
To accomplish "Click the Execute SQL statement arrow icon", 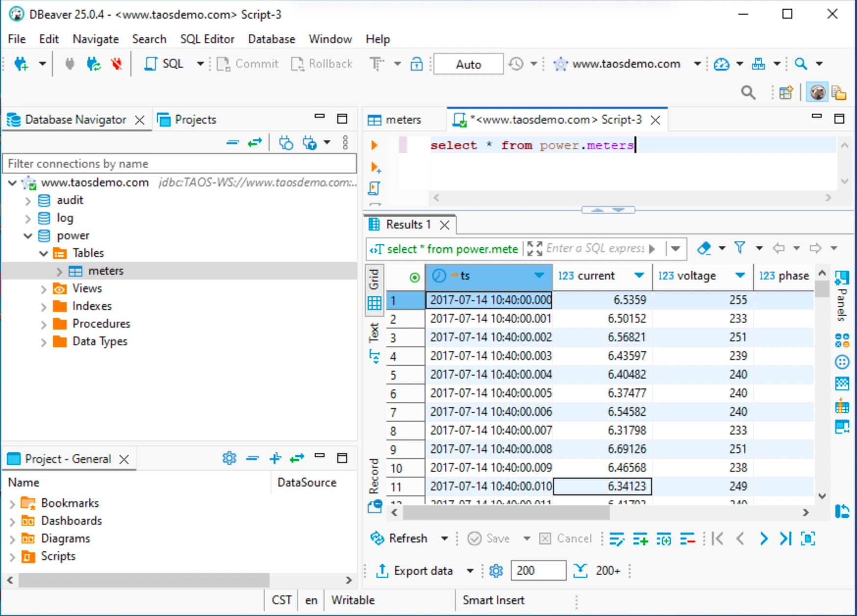I will click(374, 145).
